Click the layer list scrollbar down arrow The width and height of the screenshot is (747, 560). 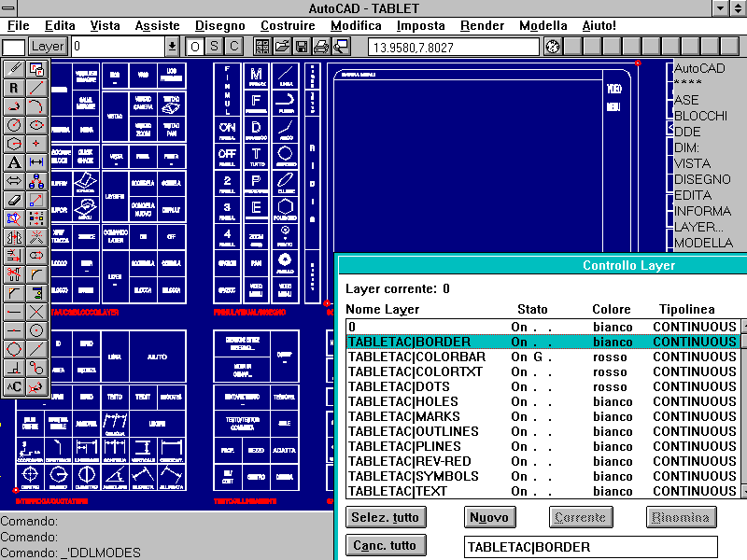[743, 492]
